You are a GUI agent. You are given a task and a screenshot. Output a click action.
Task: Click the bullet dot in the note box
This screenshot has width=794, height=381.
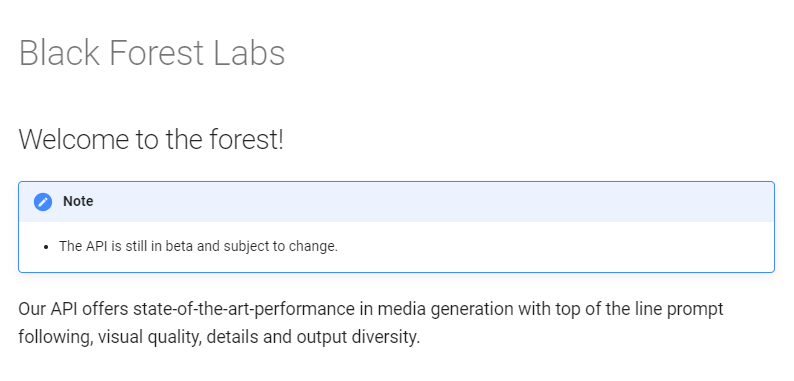[47, 247]
